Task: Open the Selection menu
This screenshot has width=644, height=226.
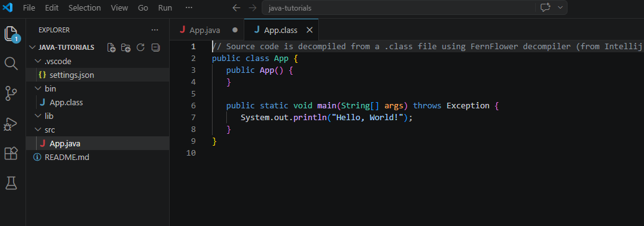Action: click(x=85, y=8)
